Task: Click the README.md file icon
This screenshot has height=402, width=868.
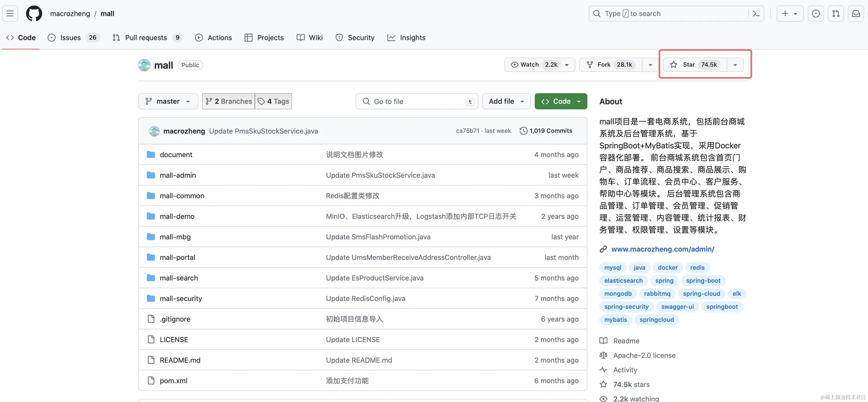Action: pos(151,360)
